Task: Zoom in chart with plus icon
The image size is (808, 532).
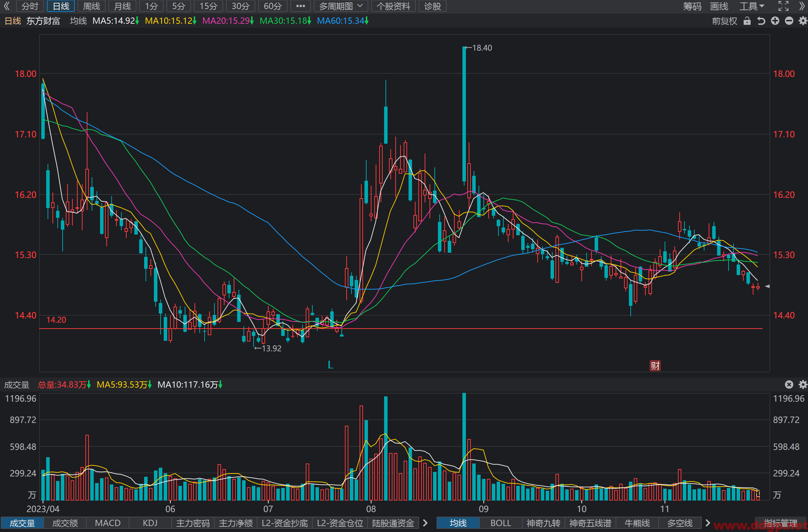Action: (775, 21)
